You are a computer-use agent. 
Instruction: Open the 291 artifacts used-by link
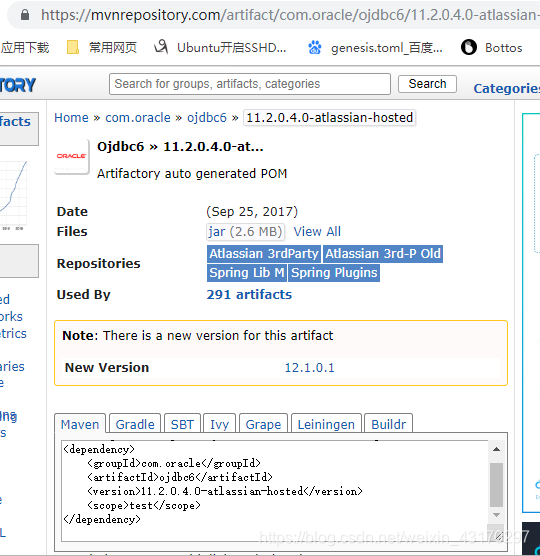point(249,294)
